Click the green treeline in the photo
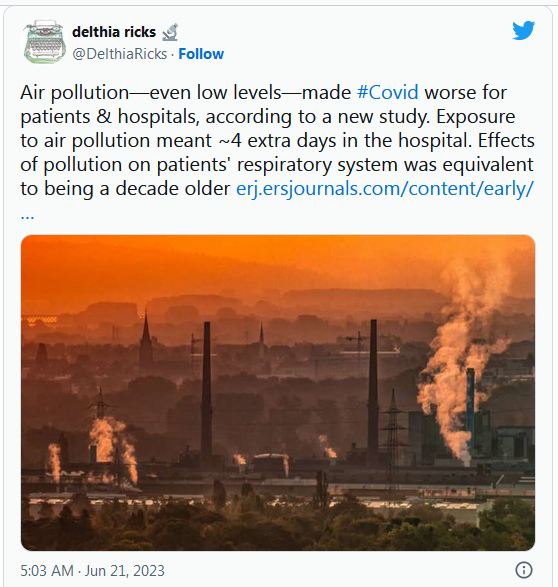The width and height of the screenshot is (558, 587). click(x=278, y=524)
